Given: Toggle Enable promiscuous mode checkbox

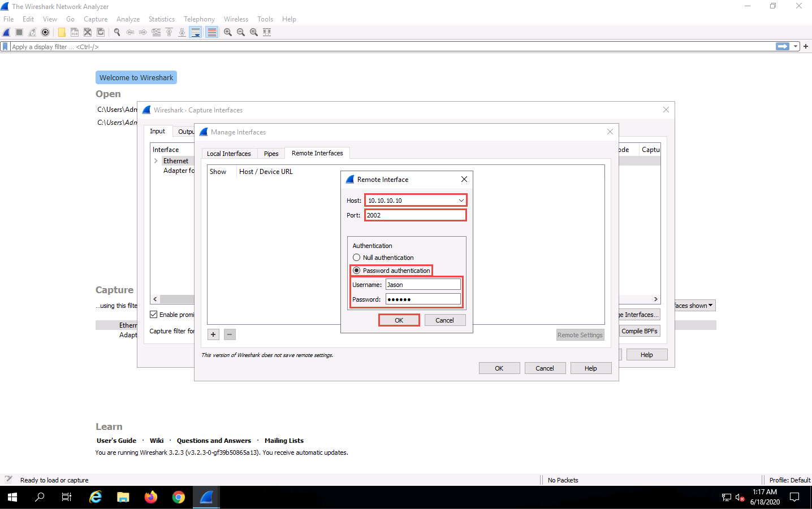Looking at the screenshot, I should [154, 315].
